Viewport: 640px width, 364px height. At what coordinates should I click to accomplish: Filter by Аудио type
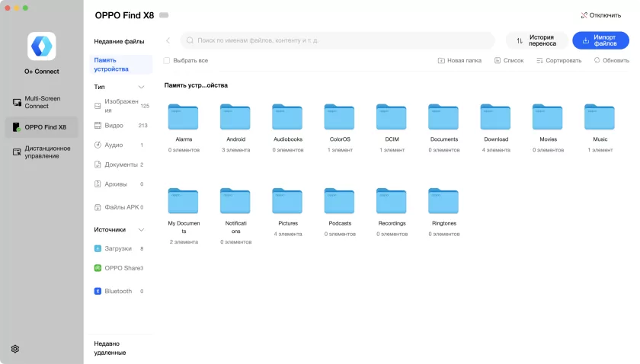tap(119, 145)
